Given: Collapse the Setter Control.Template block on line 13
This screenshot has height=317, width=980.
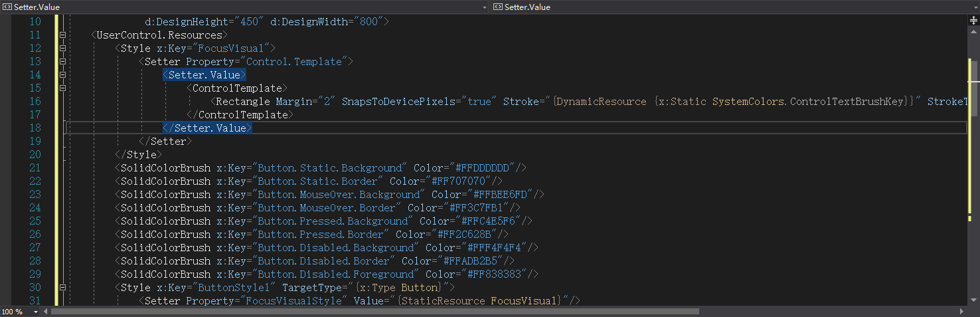Looking at the screenshot, I should tap(62, 61).
